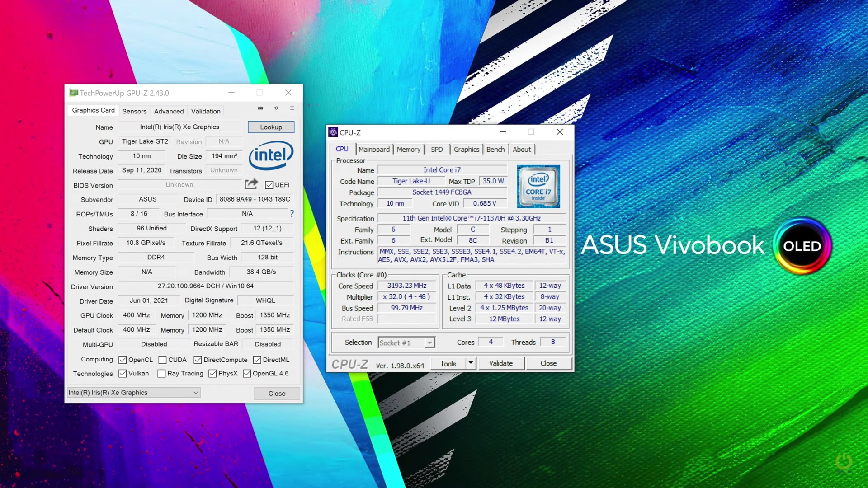Switch to the Sensors tab
The image size is (868, 488).
pyautogui.click(x=134, y=111)
